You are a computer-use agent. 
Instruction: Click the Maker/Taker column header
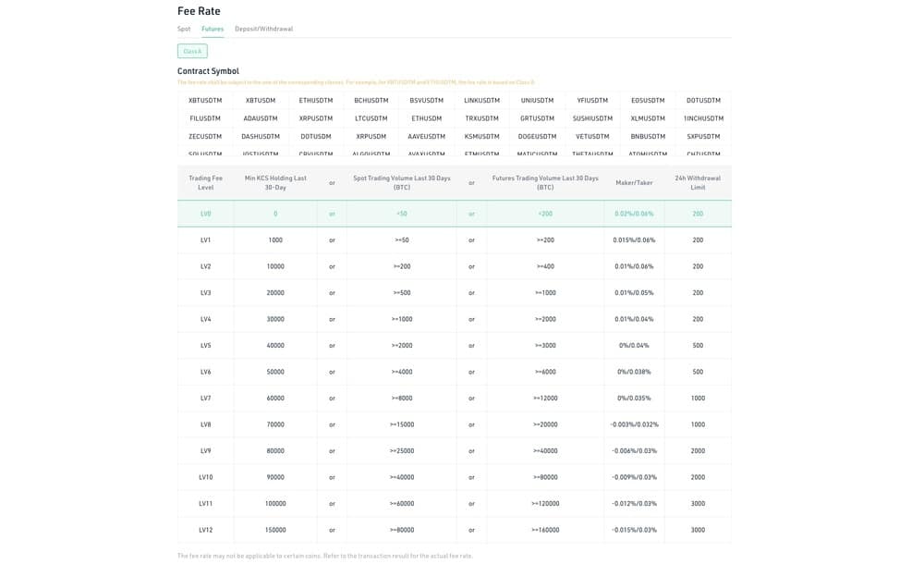point(634,183)
